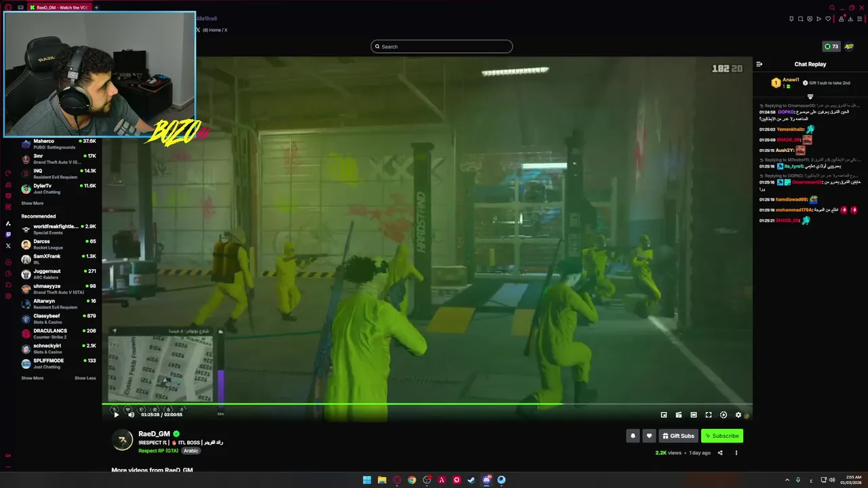Open ad blocker shield icon

pyautogui.click(x=810, y=19)
